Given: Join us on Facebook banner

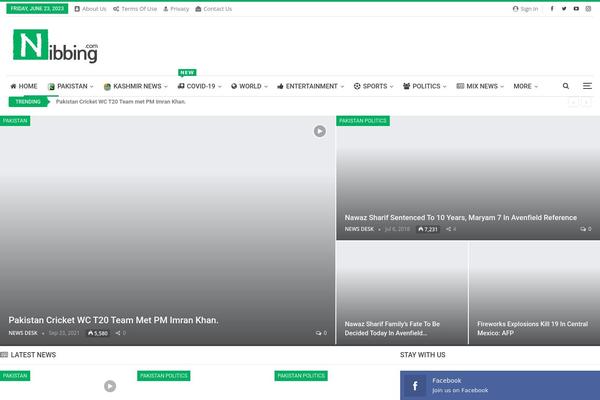Looking at the screenshot, I should pos(500,385).
